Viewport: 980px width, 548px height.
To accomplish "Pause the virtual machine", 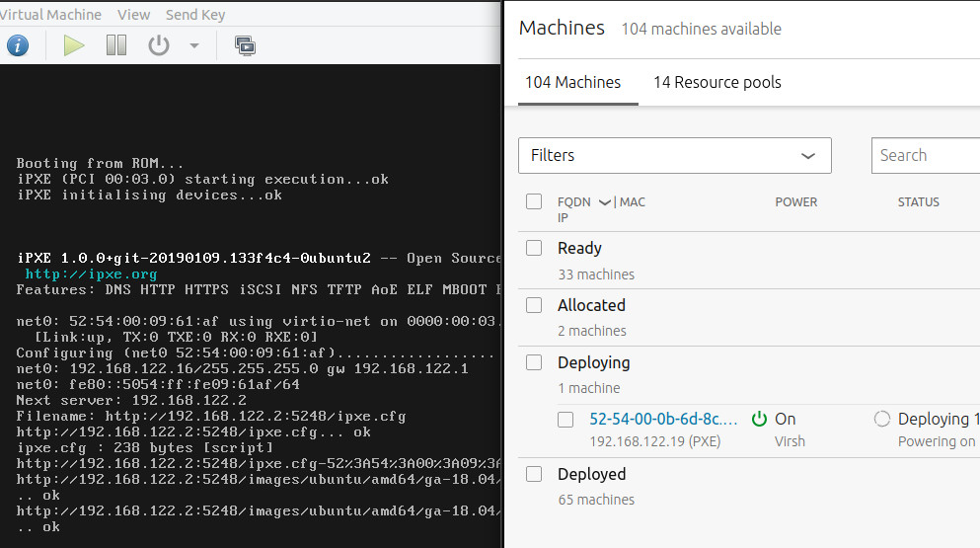I will (x=116, y=45).
